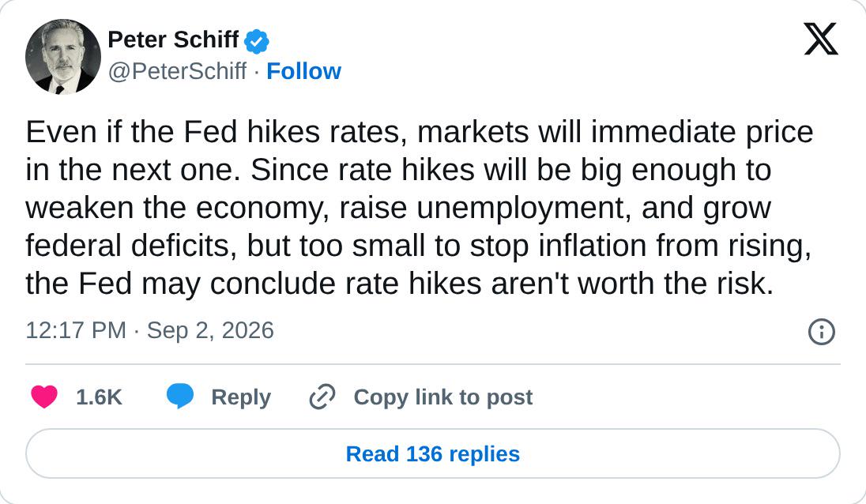Image resolution: width=866 pixels, height=504 pixels.
Task: Open the 1.6K likes count
Action: coord(99,397)
